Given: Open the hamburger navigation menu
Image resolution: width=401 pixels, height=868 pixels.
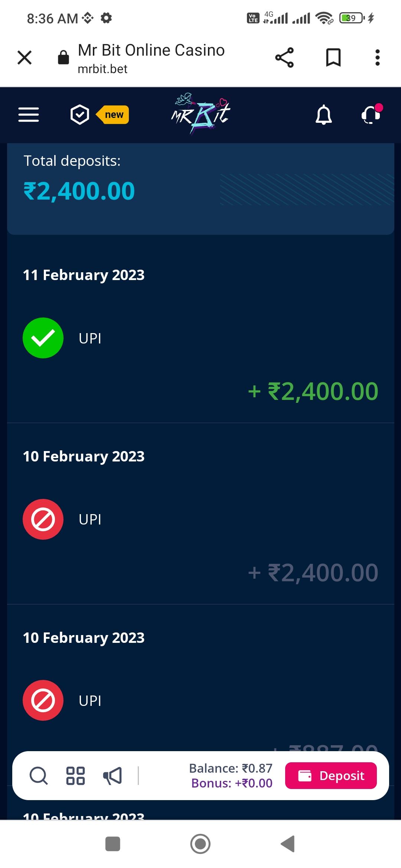Looking at the screenshot, I should pyautogui.click(x=29, y=115).
